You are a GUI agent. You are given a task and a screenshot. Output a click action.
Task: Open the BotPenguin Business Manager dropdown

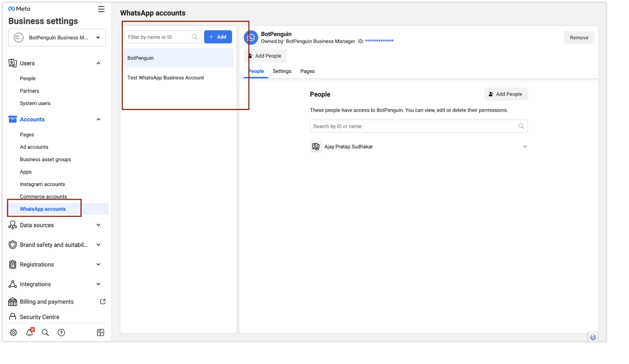pyautogui.click(x=57, y=37)
